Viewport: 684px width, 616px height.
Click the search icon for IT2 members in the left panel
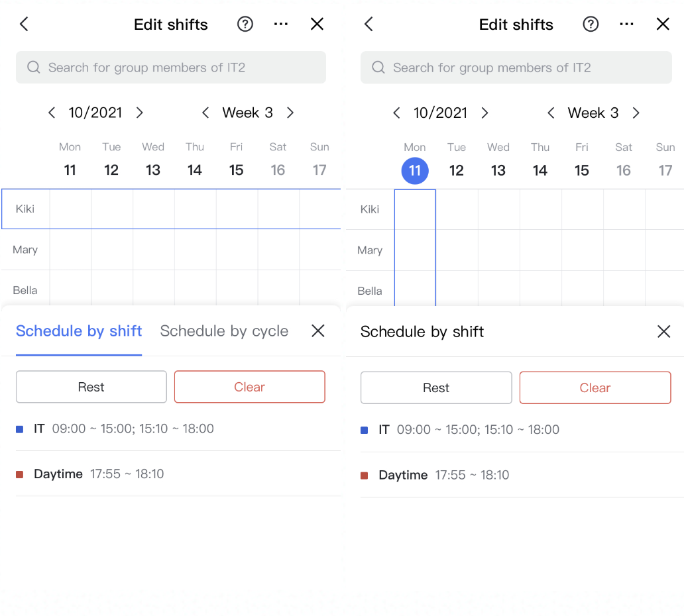pyautogui.click(x=34, y=68)
